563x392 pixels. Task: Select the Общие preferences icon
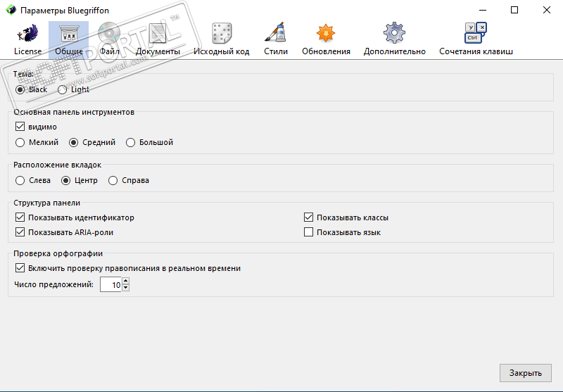(x=68, y=33)
